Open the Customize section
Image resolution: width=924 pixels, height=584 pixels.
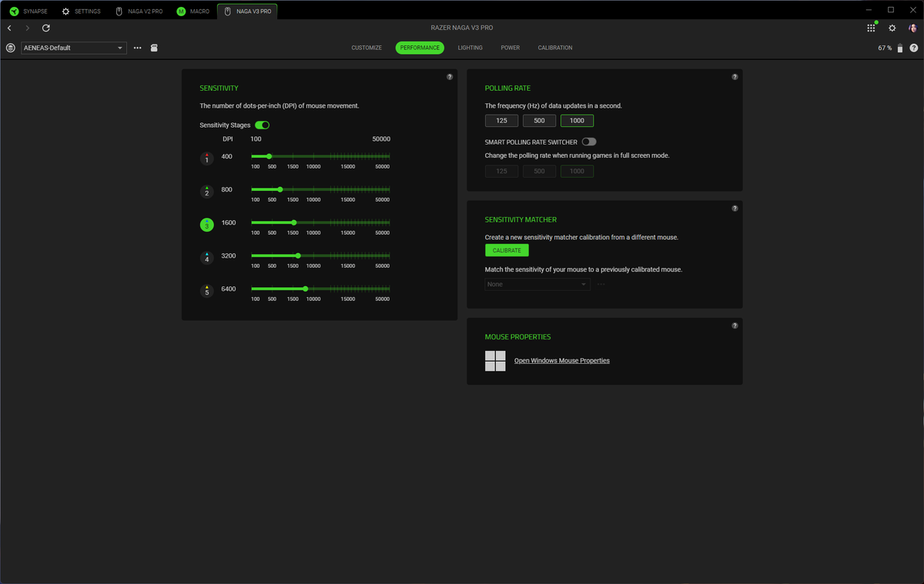[x=367, y=48]
